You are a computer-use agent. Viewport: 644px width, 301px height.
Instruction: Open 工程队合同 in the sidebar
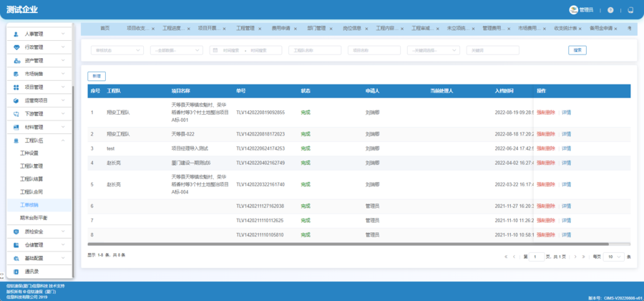tap(31, 192)
